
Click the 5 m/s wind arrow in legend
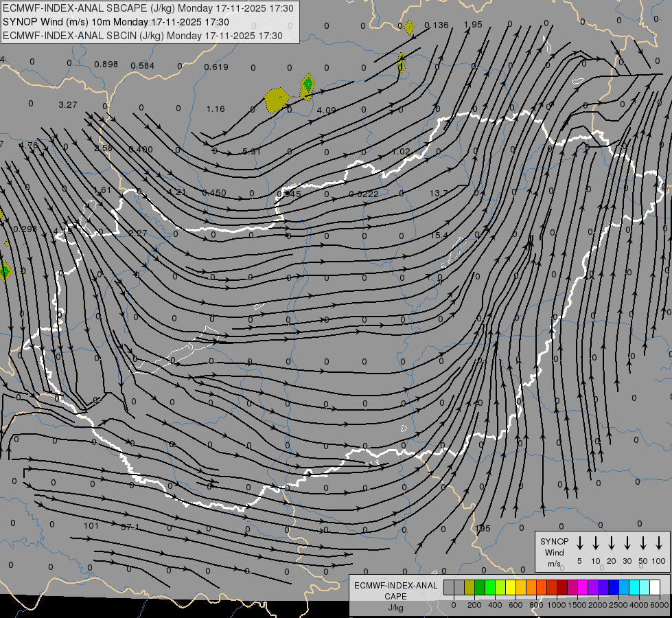(580, 543)
